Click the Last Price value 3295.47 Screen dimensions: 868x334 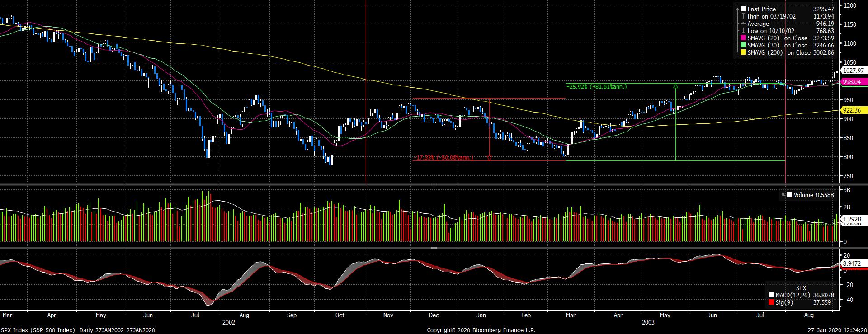(823, 9)
